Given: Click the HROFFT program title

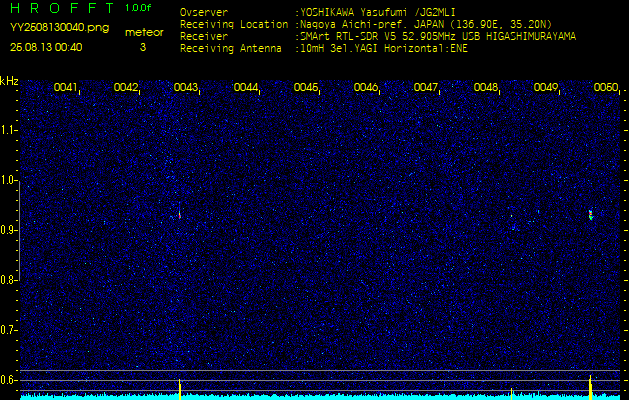Looking at the screenshot, I should click(x=62, y=8).
